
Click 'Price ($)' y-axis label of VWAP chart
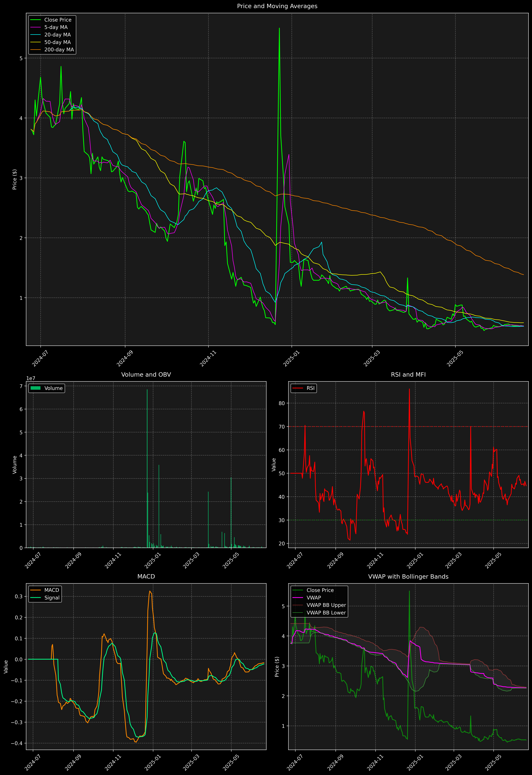[x=277, y=667]
